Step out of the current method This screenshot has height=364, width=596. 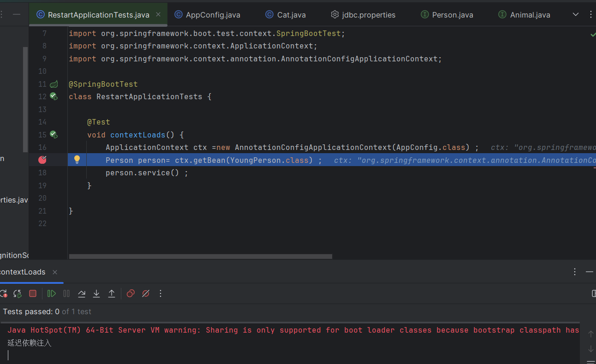(112, 293)
